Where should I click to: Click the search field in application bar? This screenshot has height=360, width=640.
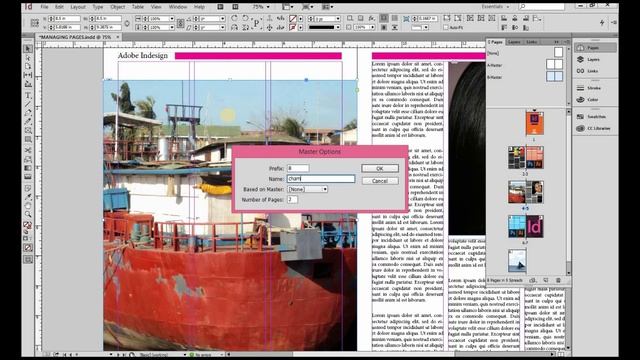tap(542, 7)
